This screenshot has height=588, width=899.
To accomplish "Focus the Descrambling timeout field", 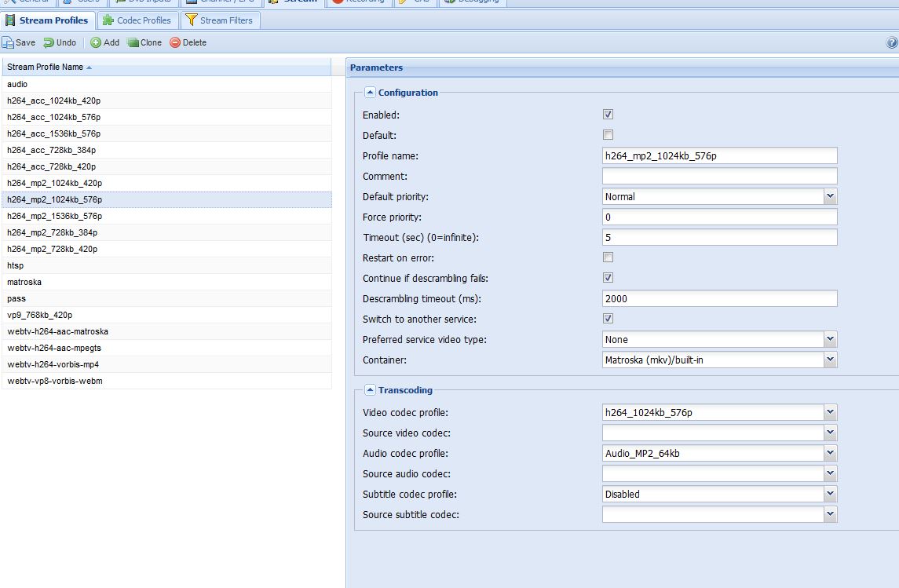I will 719,298.
